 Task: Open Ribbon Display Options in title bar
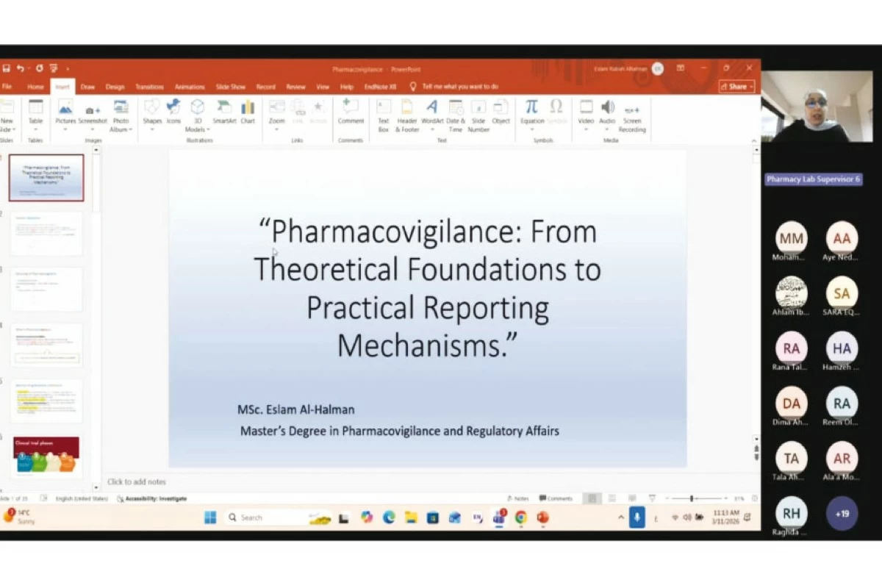tap(681, 68)
